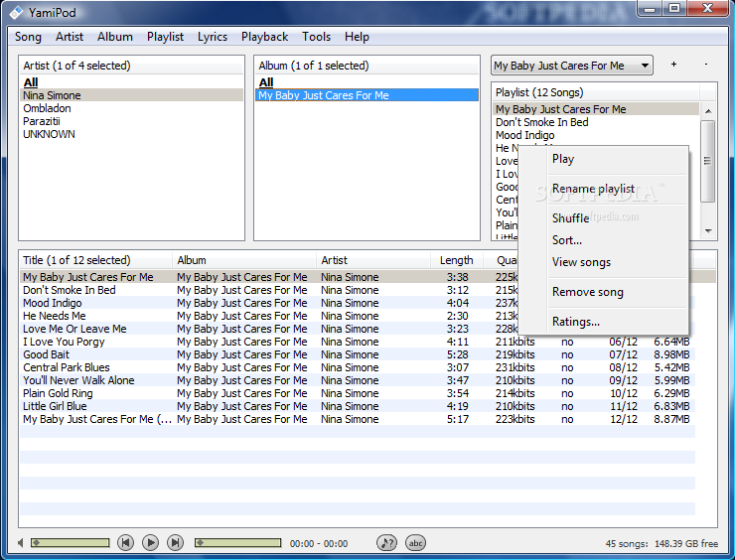Open the playlist selector dropdown
This screenshot has width=735, height=560.
[572, 66]
